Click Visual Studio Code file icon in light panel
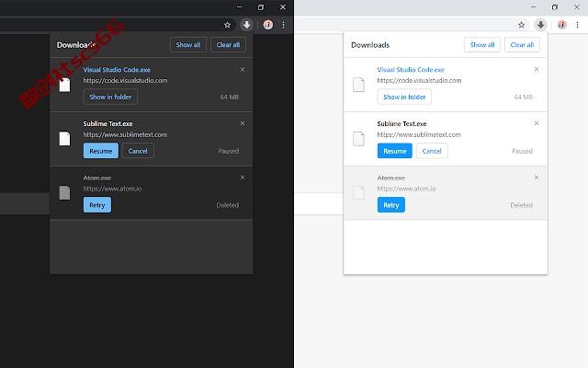 pyautogui.click(x=359, y=85)
